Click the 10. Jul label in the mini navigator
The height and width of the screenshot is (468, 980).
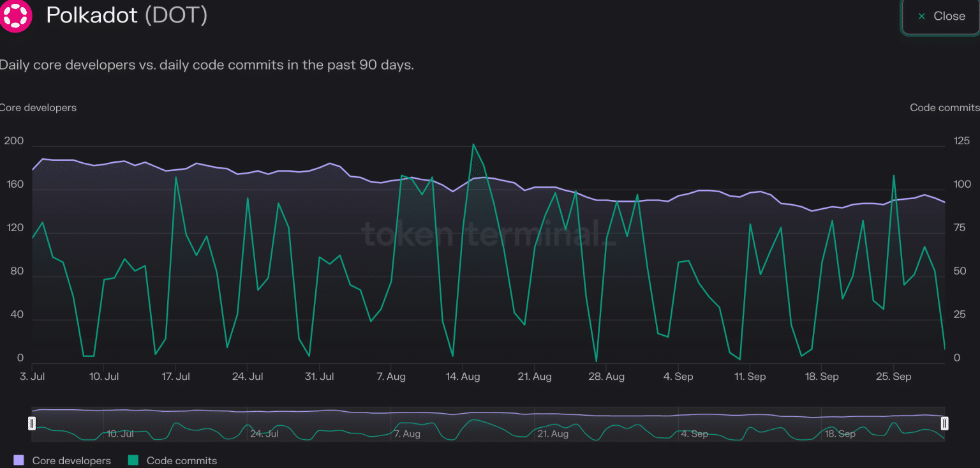pos(120,434)
